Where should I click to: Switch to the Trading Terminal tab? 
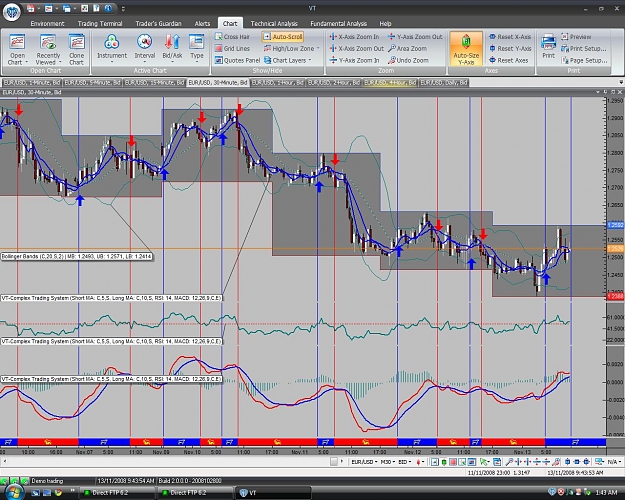100,24
